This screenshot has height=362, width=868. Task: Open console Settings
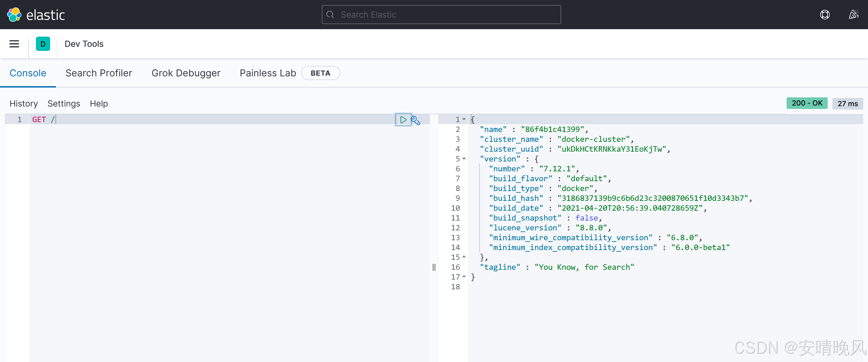coord(64,103)
